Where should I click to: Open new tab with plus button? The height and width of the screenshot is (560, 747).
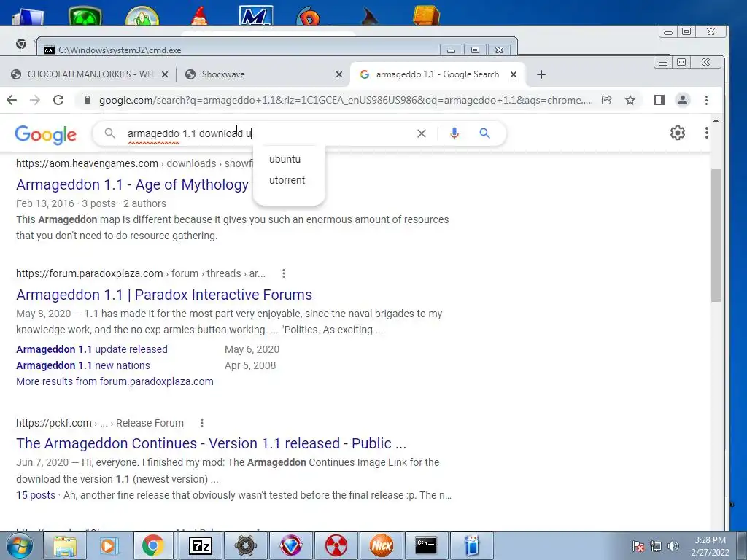[x=541, y=74]
